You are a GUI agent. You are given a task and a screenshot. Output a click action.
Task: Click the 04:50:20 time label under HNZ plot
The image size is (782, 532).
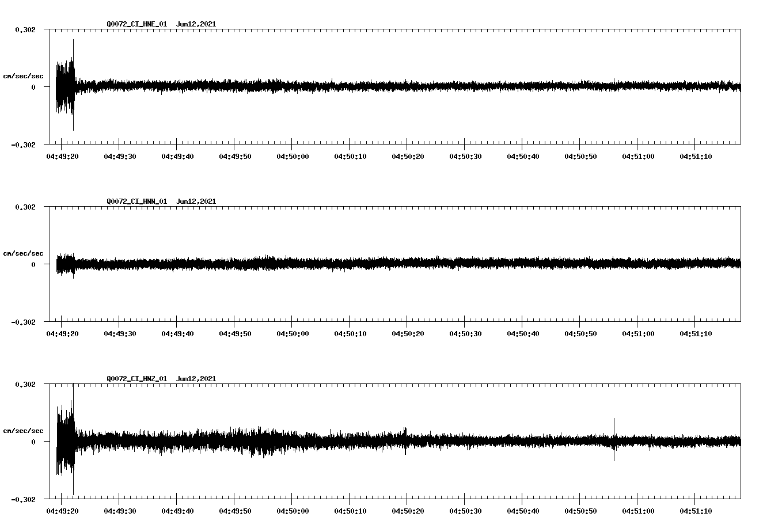(408, 511)
